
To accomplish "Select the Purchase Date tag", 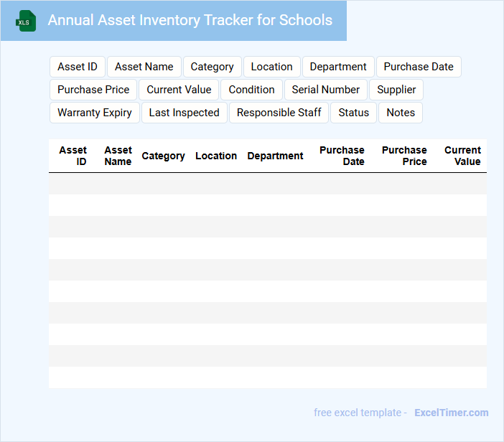I will pyautogui.click(x=419, y=67).
